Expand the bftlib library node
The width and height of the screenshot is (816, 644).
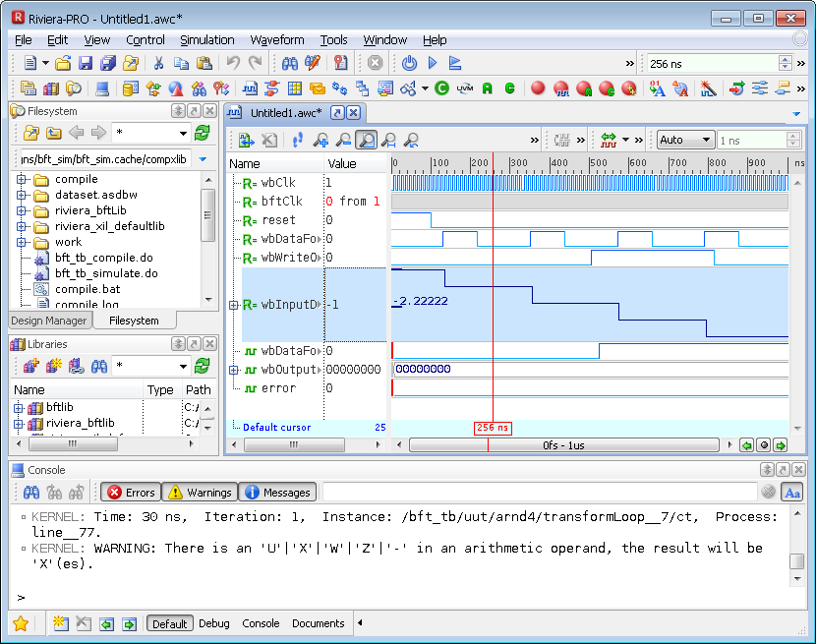click(x=19, y=408)
